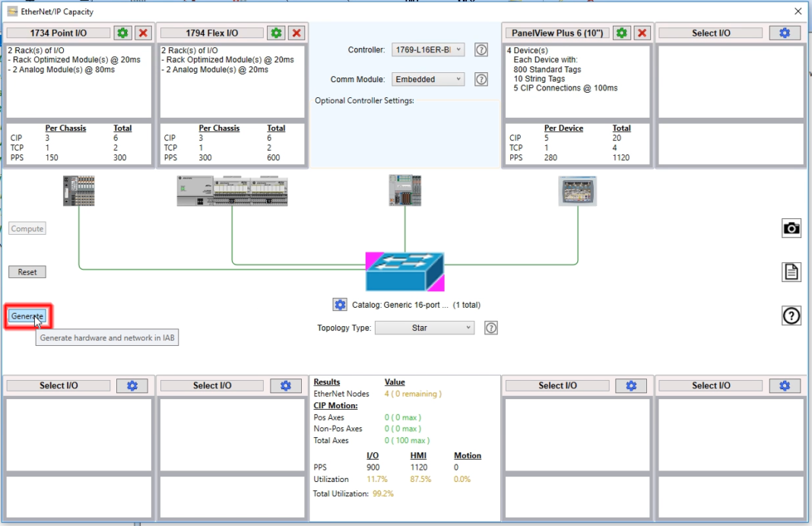Click the Reset button
The image size is (812, 526).
(x=27, y=271)
